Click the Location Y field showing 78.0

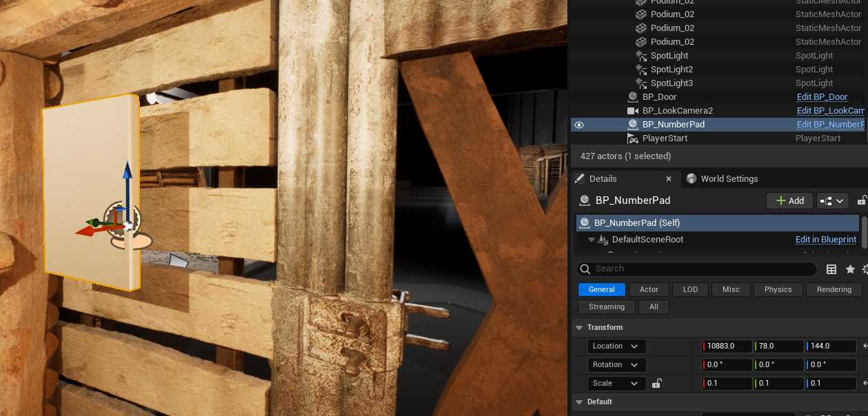779,346
